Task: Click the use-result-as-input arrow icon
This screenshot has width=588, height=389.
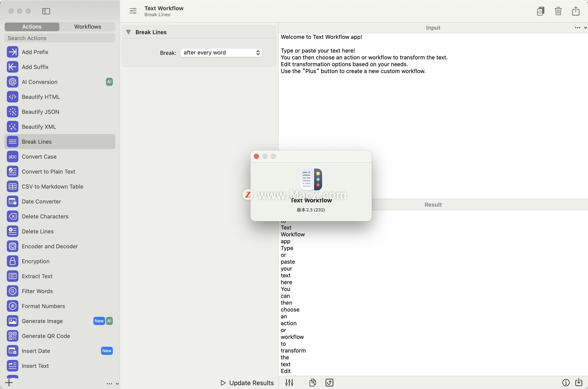Action: (330, 383)
